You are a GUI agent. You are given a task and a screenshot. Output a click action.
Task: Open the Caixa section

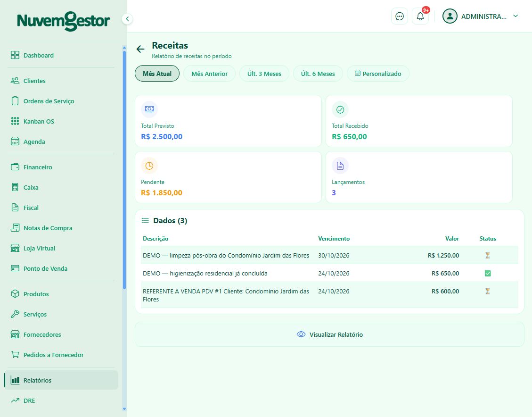coord(61,187)
